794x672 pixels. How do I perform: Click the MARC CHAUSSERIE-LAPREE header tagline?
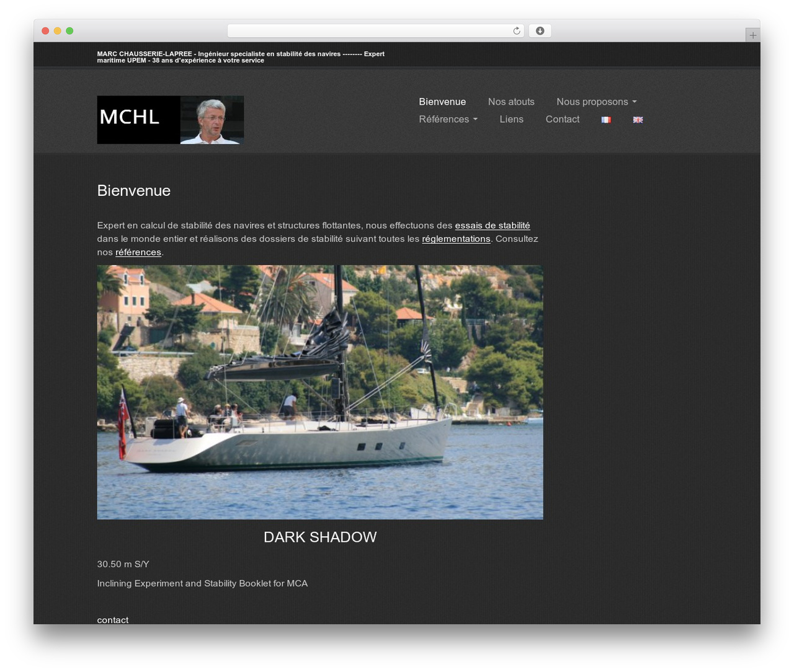pyautogui.click(x=241, y=57)
